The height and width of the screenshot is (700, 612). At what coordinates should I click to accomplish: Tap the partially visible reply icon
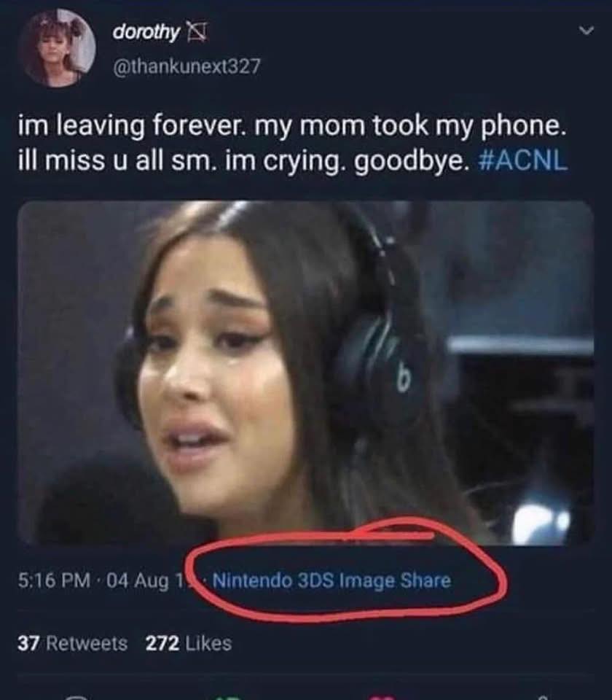tap(76, 696)
